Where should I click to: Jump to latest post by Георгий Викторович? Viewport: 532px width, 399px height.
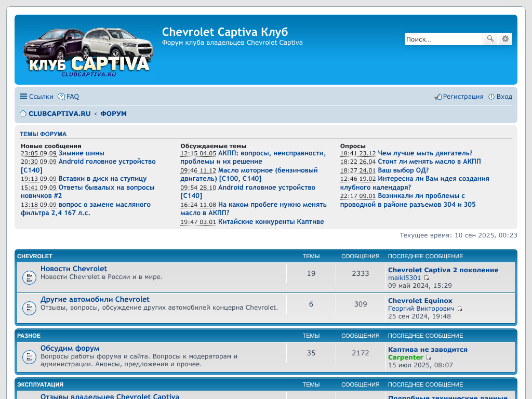click(x=460, y=309)
